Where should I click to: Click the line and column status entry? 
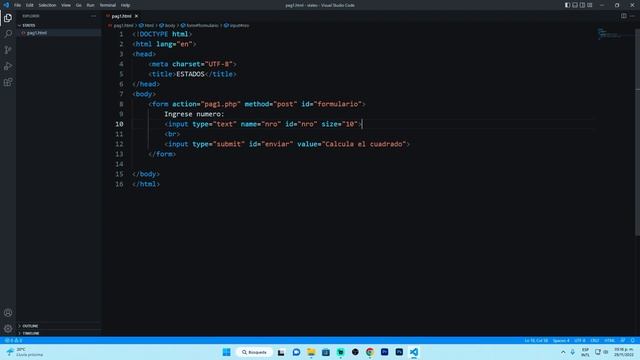point(536,340)
